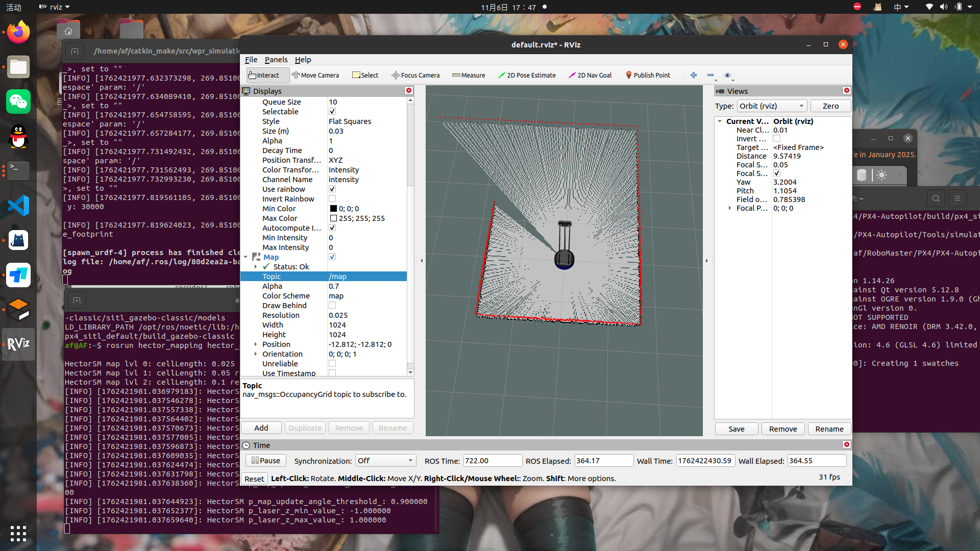The image size is (980, 551).
Task: Pick the 2D Nav Goal tool
Action: coord(590,75)
